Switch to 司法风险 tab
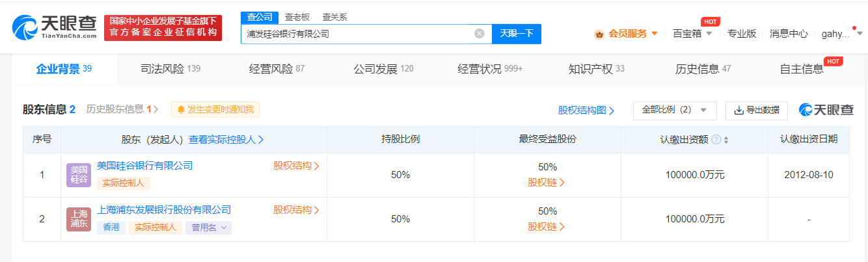 (170, 69)
